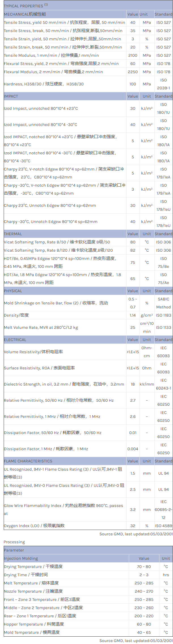Click the Dielectric Strength row label

(64, 384)
